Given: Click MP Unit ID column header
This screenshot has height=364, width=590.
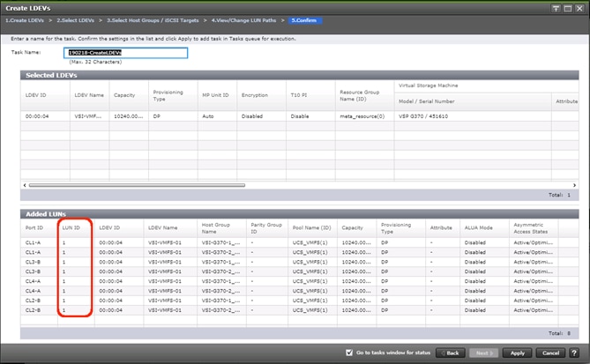Looking at the screenshot, I should 215,95.
